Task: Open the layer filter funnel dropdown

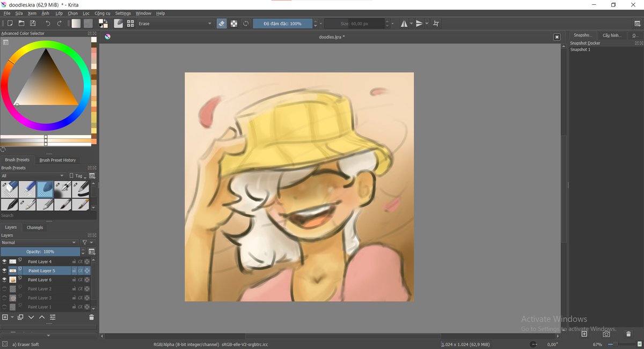Action: 87,243
